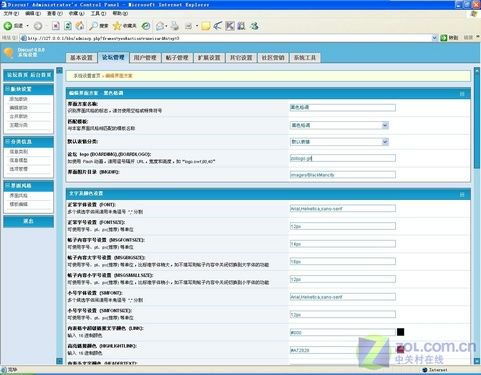Screen dimensions: 481x375
Task: Collapse the first settings panel header
Action: [462, 94]
